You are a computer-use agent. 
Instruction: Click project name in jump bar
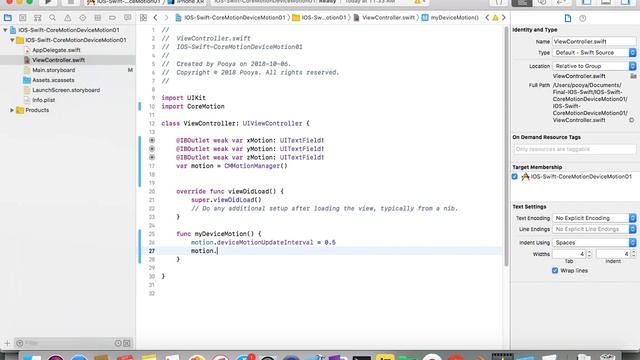230,18
